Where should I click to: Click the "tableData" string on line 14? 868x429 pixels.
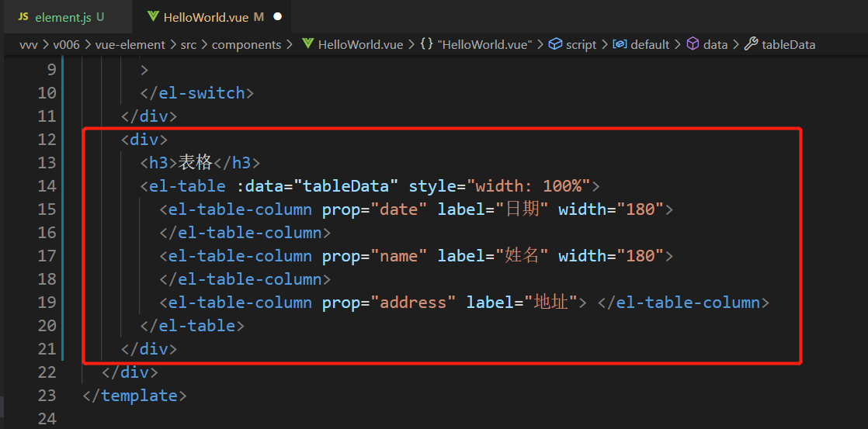tap(345, 185)
